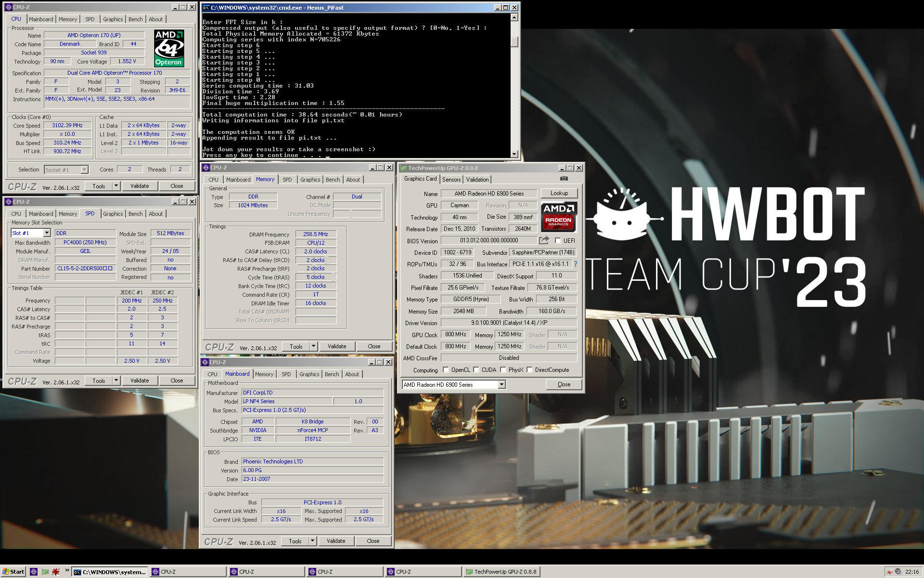Switch to the Sensors tab in GPU-Z
This screenshot has width=924, height=578.
tap(451, 179)
